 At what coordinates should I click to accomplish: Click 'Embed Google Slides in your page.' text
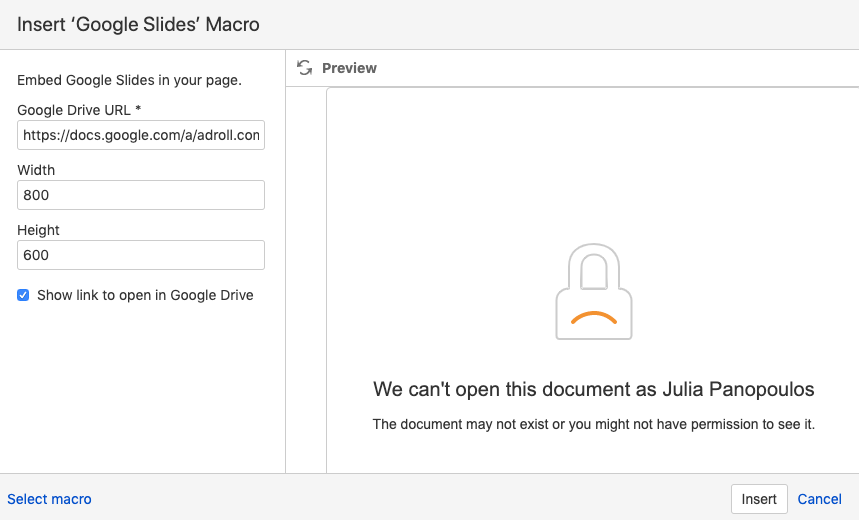click(x=129, y=81)
